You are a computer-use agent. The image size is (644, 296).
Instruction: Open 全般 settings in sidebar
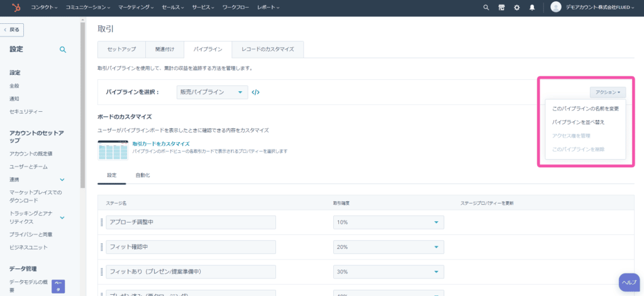[14, 86]
